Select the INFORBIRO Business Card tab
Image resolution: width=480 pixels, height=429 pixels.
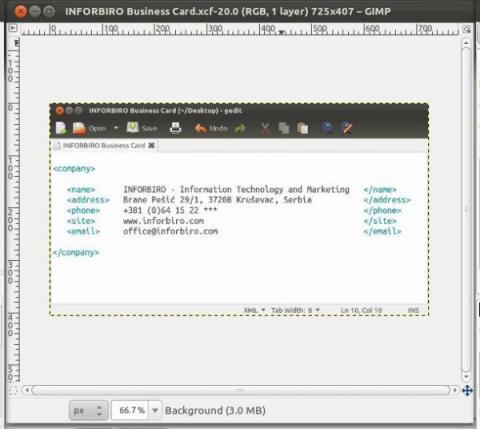(x=104, y=146)
